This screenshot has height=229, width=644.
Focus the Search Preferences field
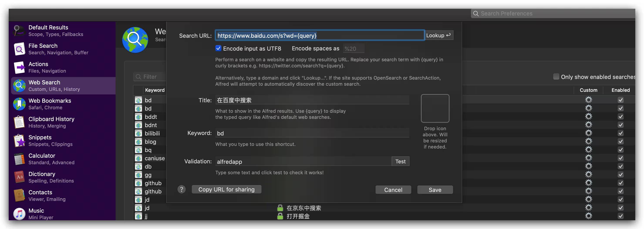pyautogui.click(x=553, y=14)
